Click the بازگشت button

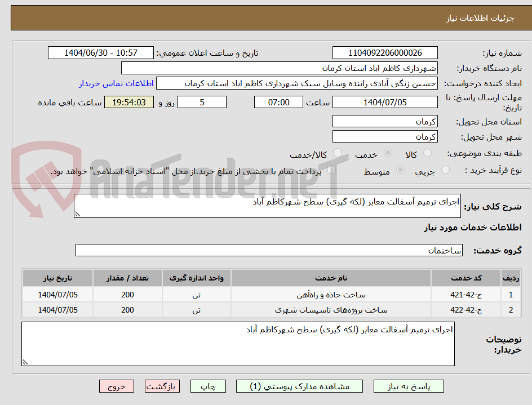coord(162,386)
